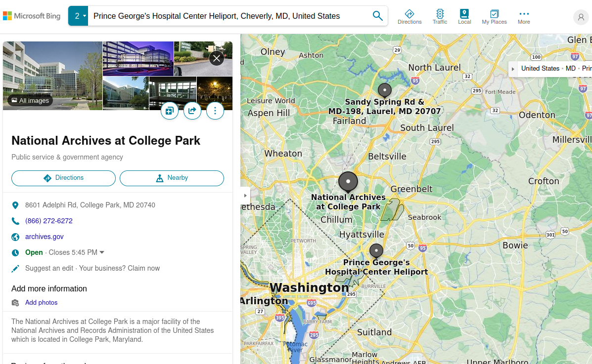Toggle the Traffic layer
Image resolution: width=592 pixels, height=364 pixels.
tap(440, 17)
